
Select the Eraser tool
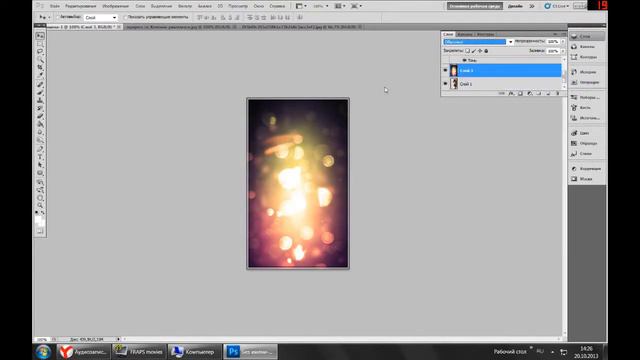coord(40,116)
